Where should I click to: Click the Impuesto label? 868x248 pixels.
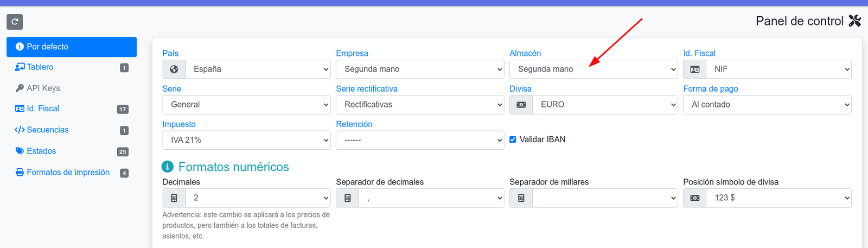pos(179,124)
